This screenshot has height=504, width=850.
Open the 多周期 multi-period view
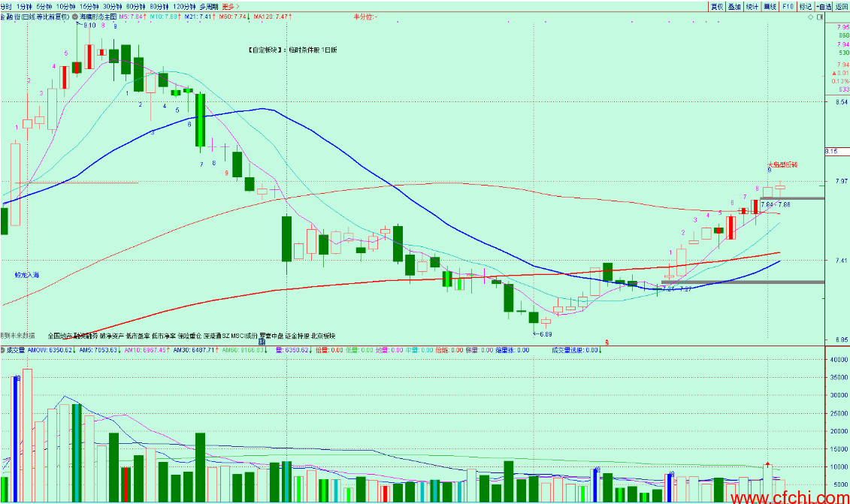tap(209, 7)
